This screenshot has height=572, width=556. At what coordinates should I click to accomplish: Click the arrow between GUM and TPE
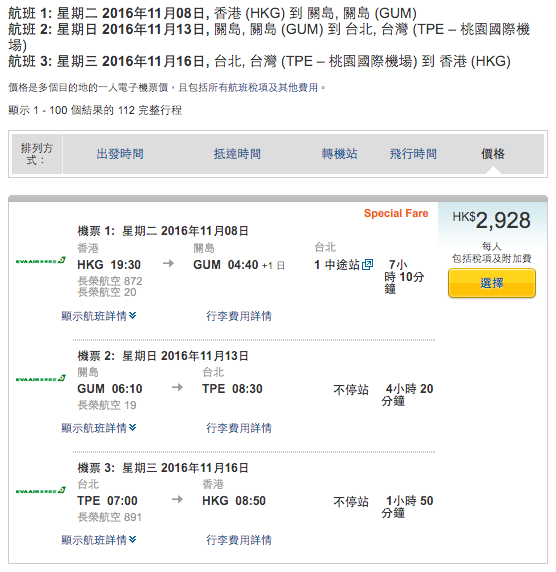177,387
